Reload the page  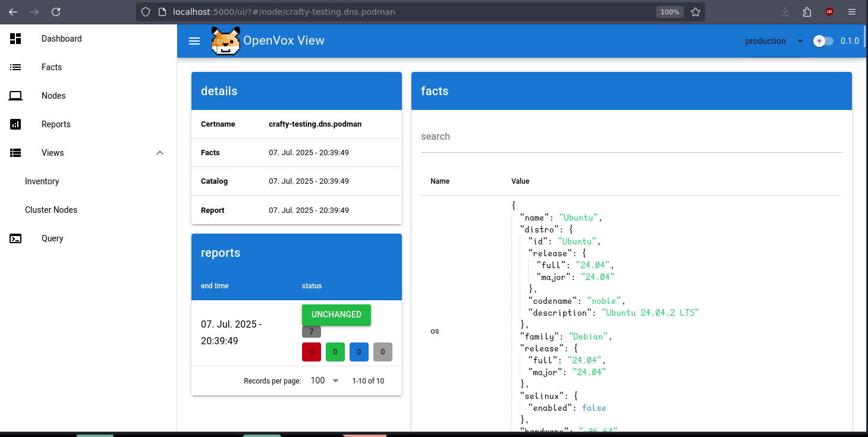tap(56, 11)
